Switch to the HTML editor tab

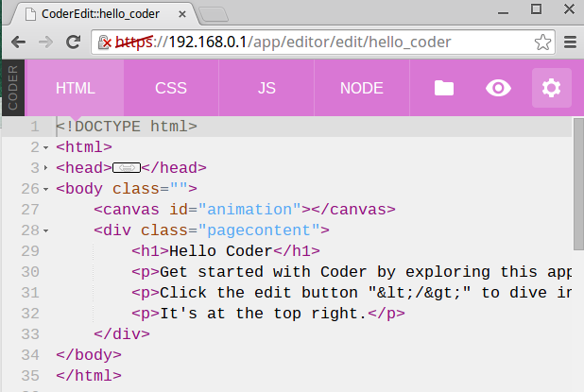pyautogui.click(x=76, y=88)
